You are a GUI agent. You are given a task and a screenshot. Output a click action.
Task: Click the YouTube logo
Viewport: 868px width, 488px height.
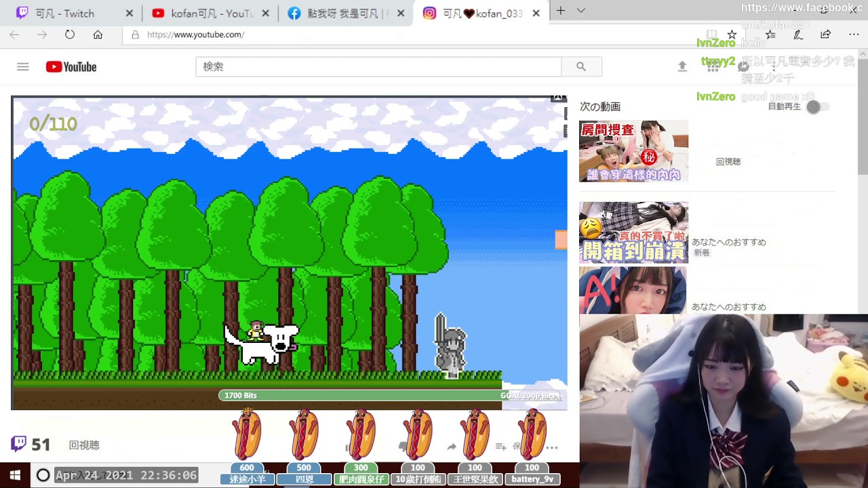(71, 66)
